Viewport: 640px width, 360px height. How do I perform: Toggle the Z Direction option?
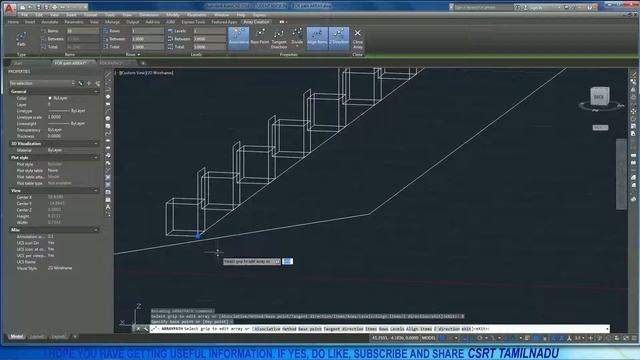click(x=339, y=38)
